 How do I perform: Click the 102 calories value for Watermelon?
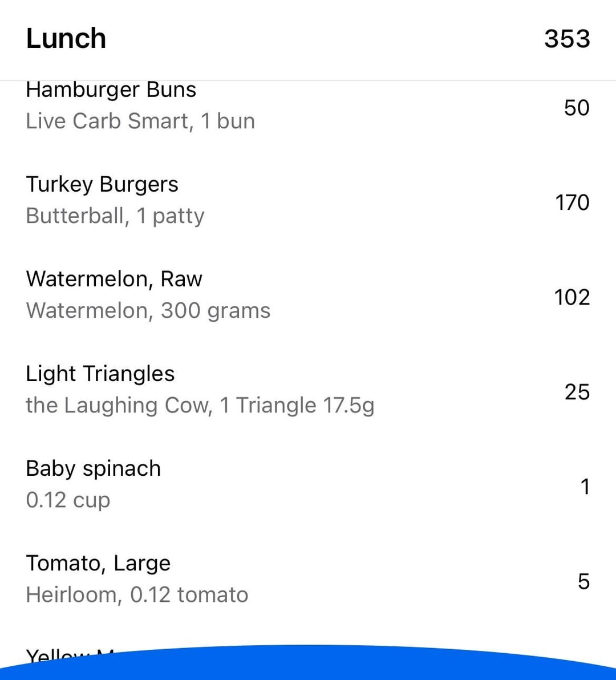coord(572,298)
